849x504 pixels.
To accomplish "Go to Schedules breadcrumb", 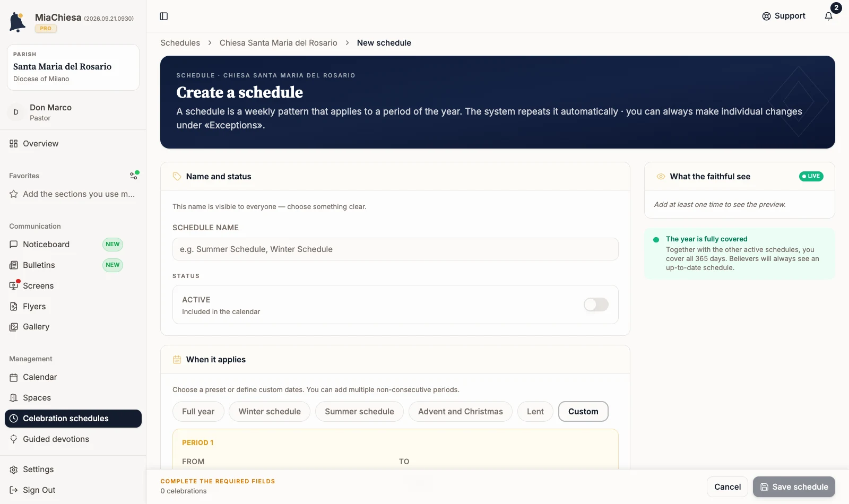I will [x=180, y=43].
